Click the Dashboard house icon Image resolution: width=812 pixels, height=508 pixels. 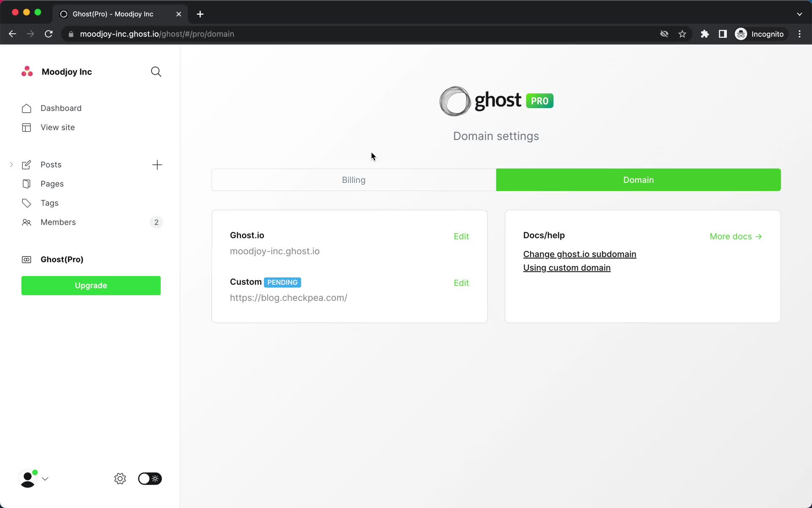coord(26,108)
